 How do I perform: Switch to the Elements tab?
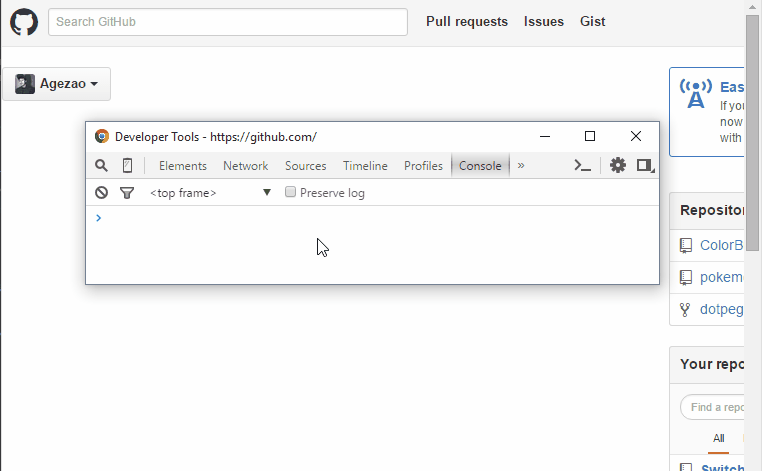click(x=183, y=166)
